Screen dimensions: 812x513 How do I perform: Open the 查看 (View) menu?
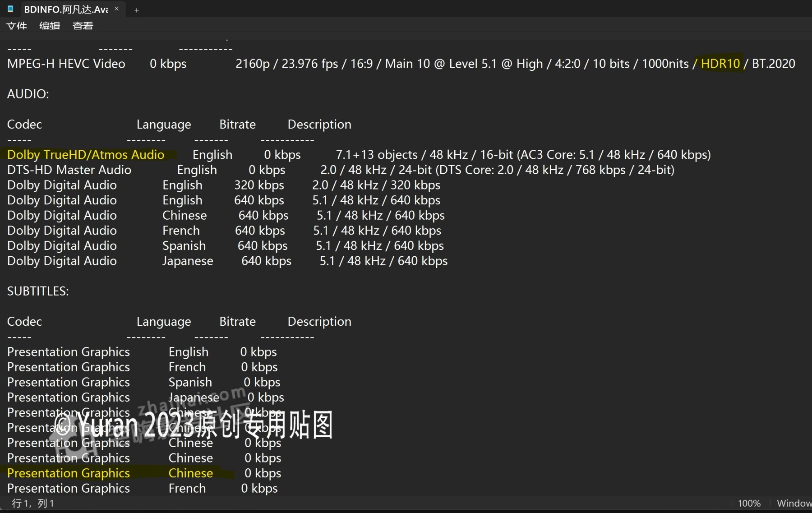(x=83, y=26)
